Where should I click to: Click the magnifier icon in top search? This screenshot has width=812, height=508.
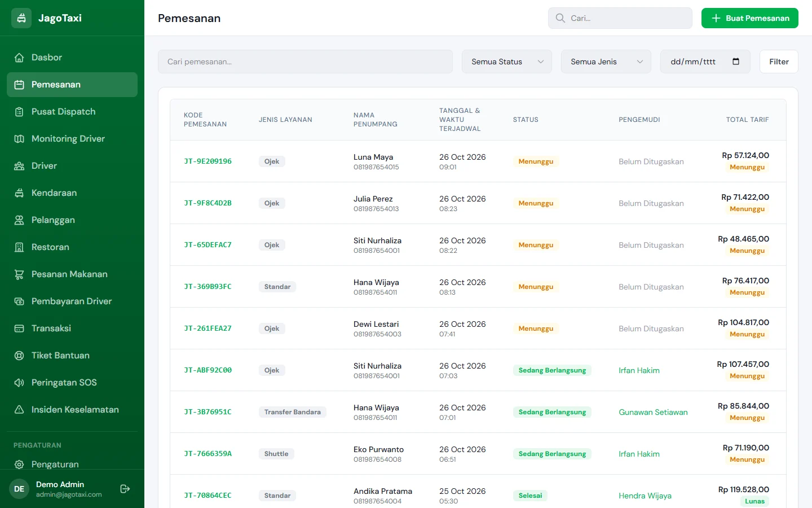pos(561,18)
